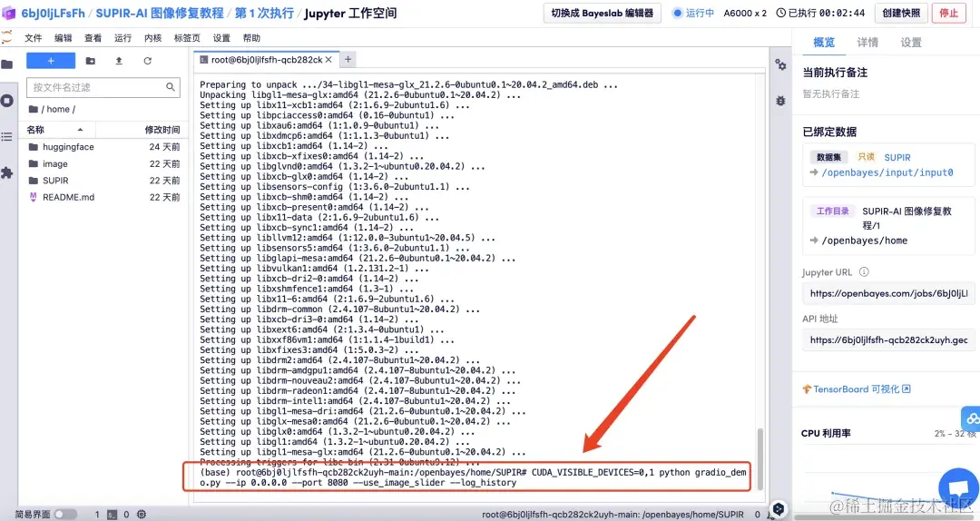The height and width of the screenshot is (521, 980).
Task: Click the 运行中 status indicator
Action: point(693,13)
